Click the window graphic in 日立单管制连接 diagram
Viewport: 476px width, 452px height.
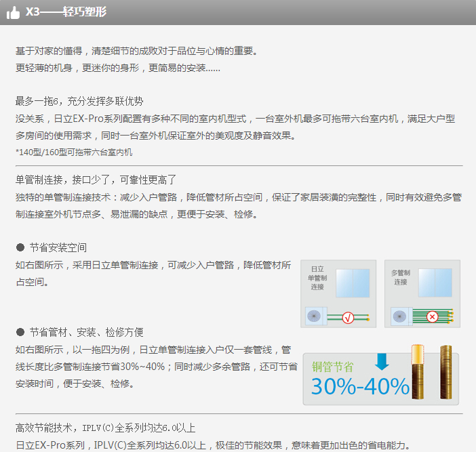point(353,283)
